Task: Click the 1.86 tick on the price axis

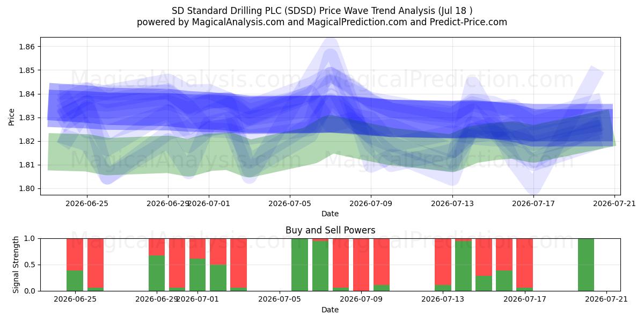Action: point(27,47)
